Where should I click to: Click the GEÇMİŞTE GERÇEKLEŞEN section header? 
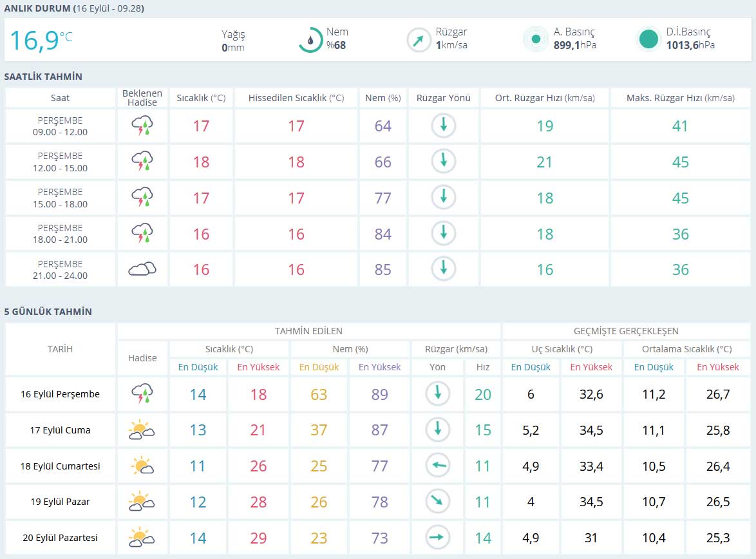[626, 331]
